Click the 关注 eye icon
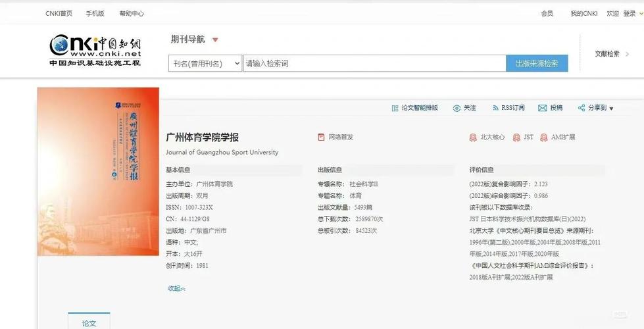This screenshot has width=644, height=329. 457,108
